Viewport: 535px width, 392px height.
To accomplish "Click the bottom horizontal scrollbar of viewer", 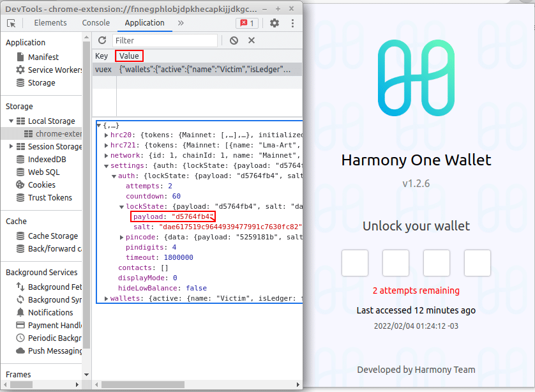I will click(x=143, y=385).
